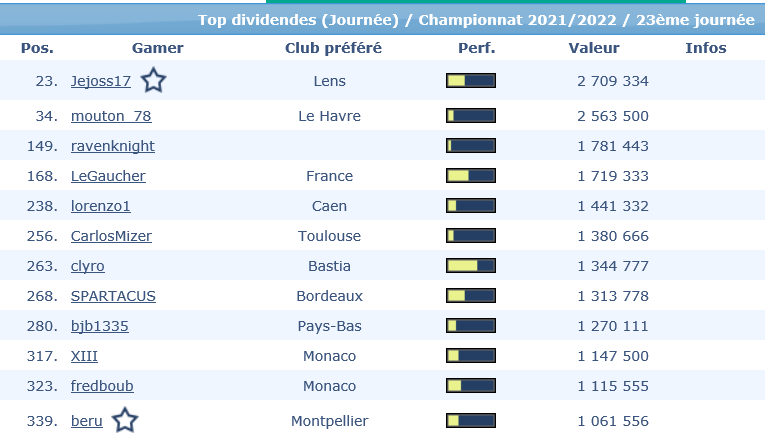Click the performance bar in LeGaucher's row
Screen dimensions: 765x446
coord(471,176)
